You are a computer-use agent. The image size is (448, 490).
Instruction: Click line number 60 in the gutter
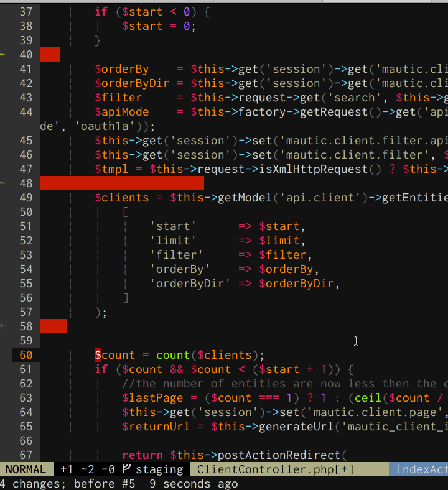(x=26, y=355)
